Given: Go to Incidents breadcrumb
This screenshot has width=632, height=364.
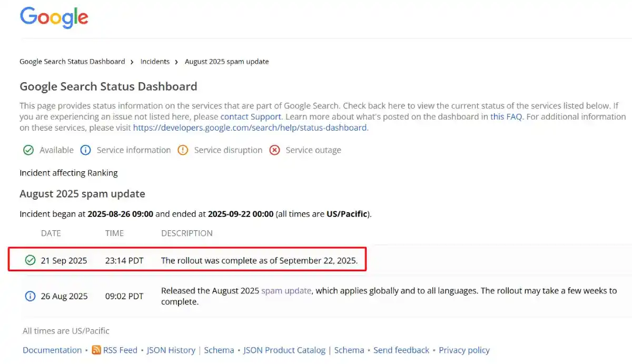Looking at the screenshot, I should [155, 62].
